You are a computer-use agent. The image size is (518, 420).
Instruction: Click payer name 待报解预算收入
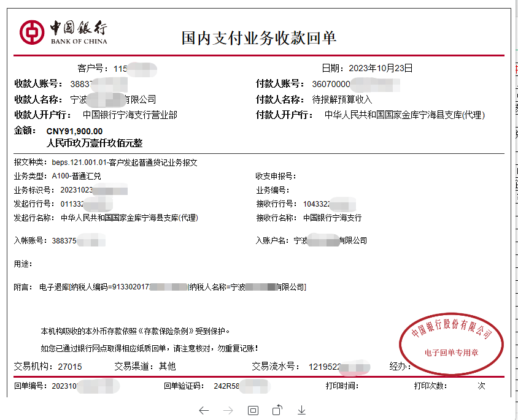[342, 99]
